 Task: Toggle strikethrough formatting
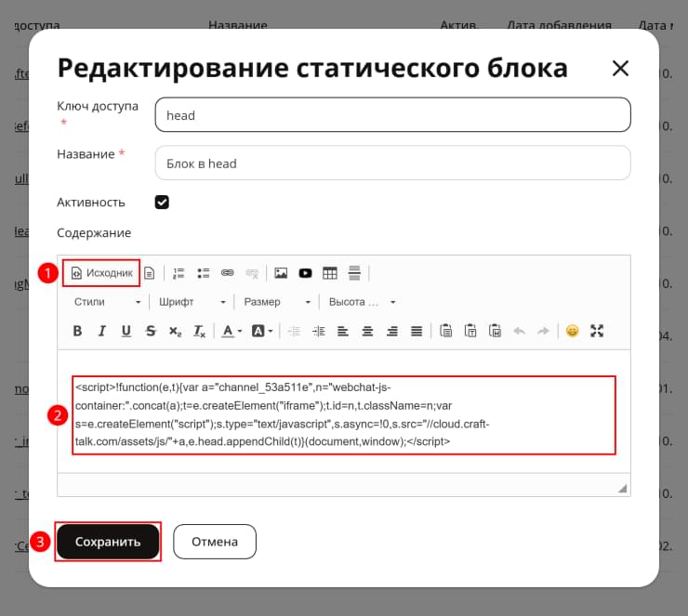(x=151, y=331)
